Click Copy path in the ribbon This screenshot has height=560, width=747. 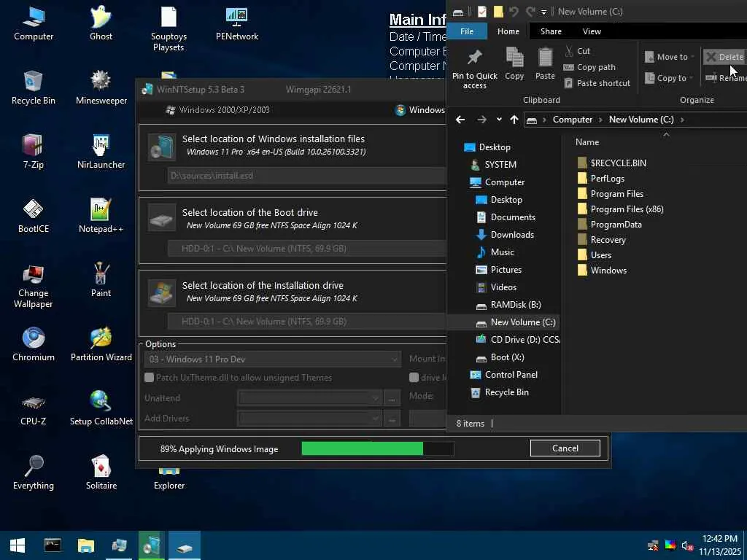pyautogui.click(x=589, y=67)
